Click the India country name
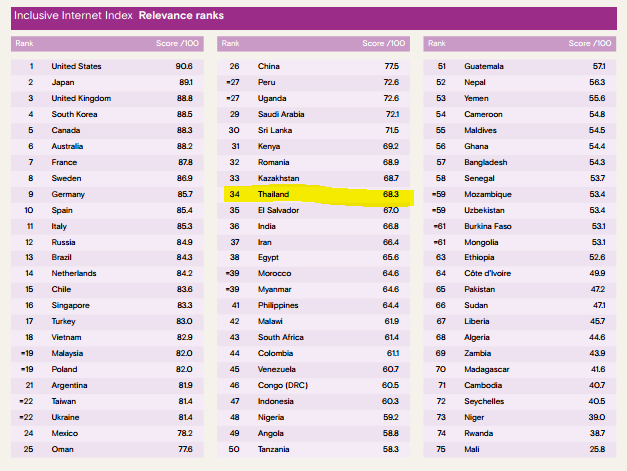This screenshot has width=627, height=471. (x=267, y=226)
